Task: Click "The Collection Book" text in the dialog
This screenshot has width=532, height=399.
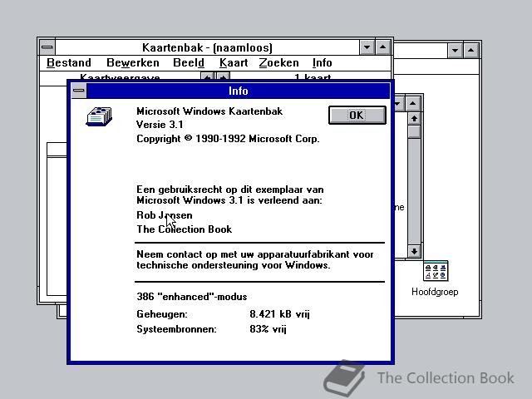Action: click(185, 229)
